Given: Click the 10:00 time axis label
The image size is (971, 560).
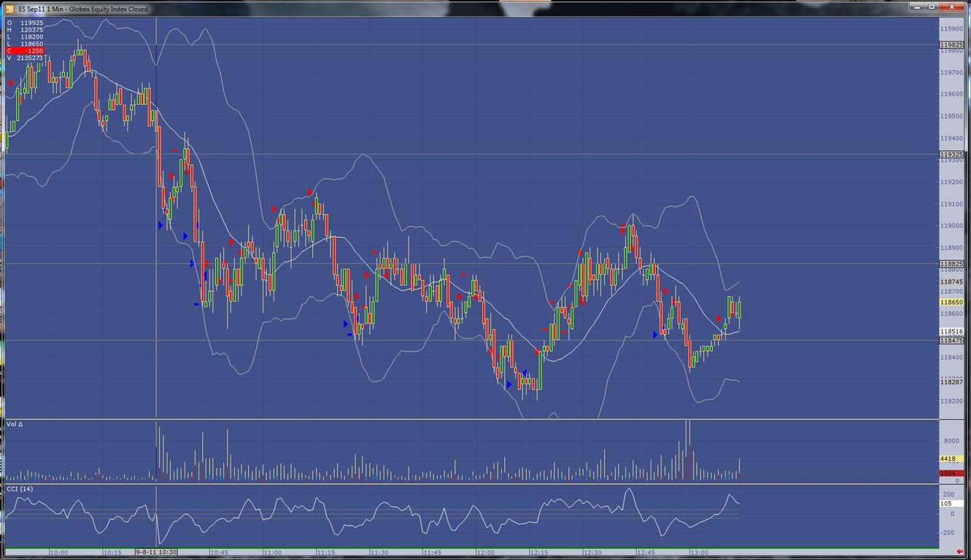Looking at the screenshot, I should pos(58,553).
